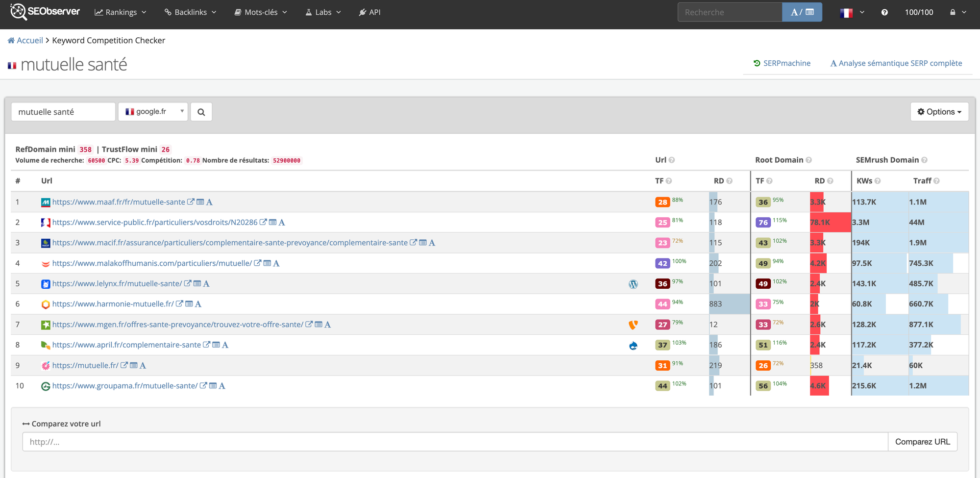Open the SERPmachine link

tap(782, 63)
